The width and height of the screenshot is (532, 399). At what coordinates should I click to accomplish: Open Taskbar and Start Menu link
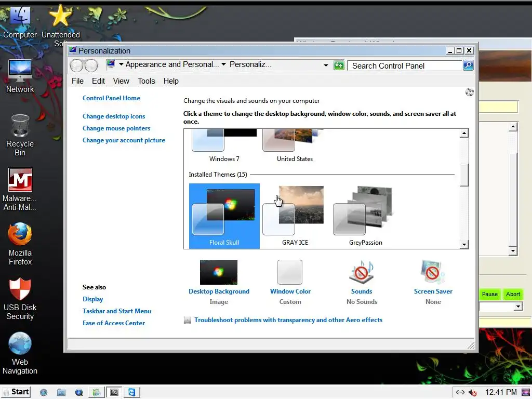pyautogui.click(x=117, y=311)
